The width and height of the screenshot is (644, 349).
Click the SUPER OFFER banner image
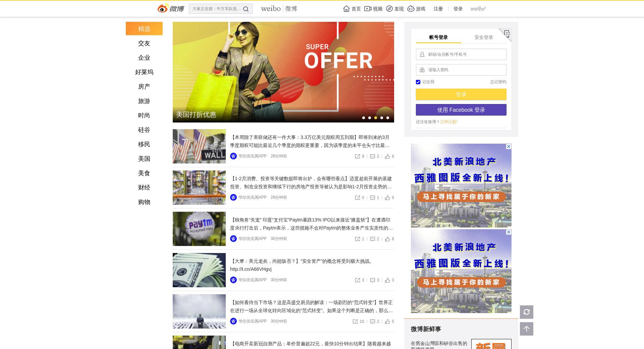283,72
